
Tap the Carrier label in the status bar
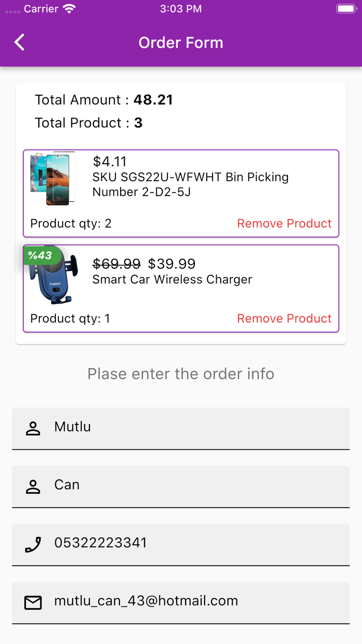point(42,8)
